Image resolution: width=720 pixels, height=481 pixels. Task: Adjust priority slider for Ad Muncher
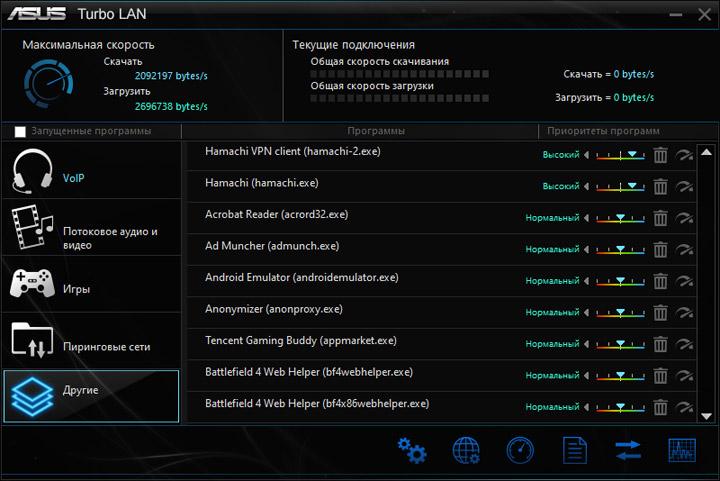tap(620, 250)
